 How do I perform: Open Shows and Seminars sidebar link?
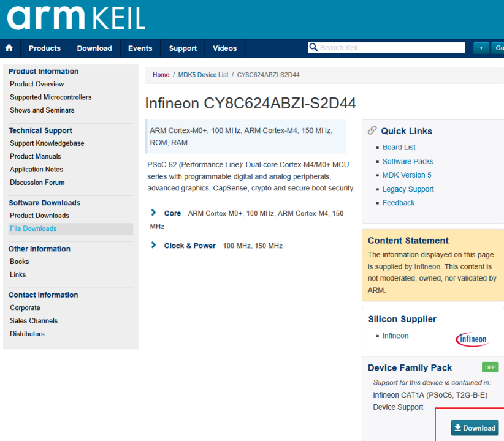pyautogui.click(x=42, y=110)
